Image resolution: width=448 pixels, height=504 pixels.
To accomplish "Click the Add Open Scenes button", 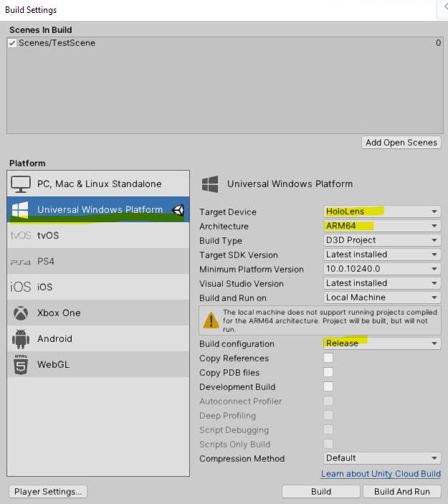I will tap(401, 143).
